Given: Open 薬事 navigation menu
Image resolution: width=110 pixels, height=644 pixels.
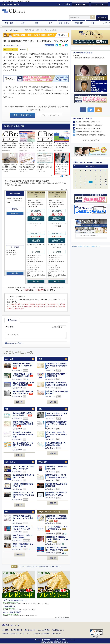Looking at the screenshot, I should click(37, 23).
